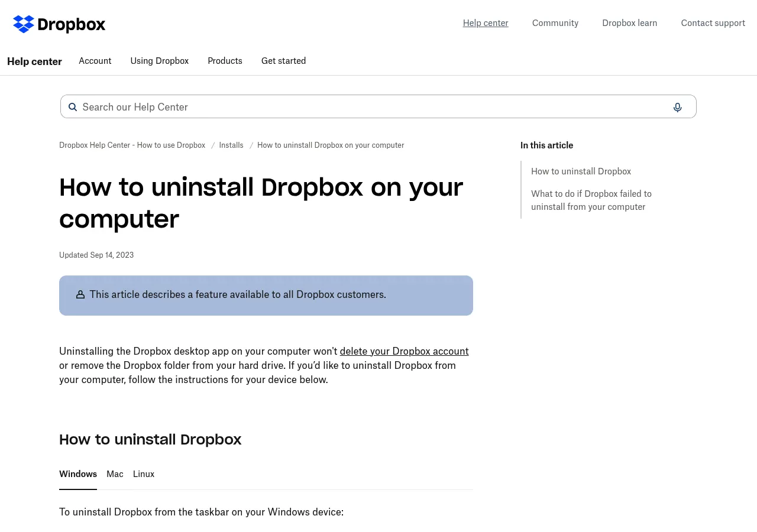
Task: Activate the voice search microphone icon
Action: pyautogui.click(x=678, y=107)
